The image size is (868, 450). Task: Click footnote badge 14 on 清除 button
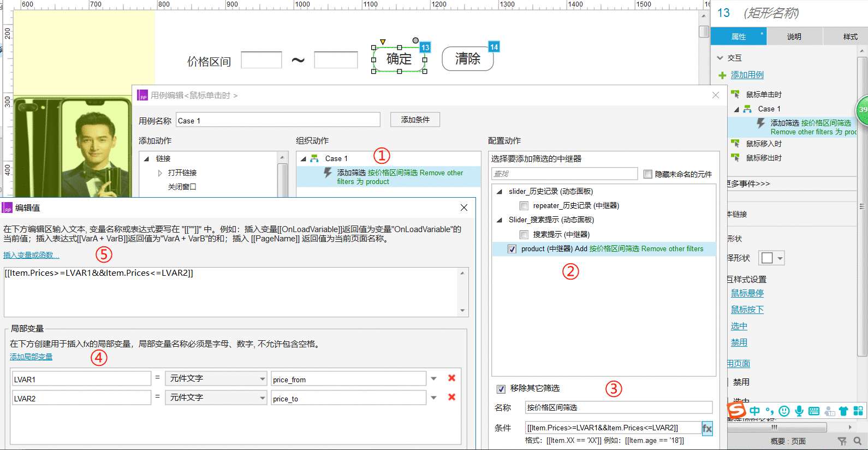[494, 47]
